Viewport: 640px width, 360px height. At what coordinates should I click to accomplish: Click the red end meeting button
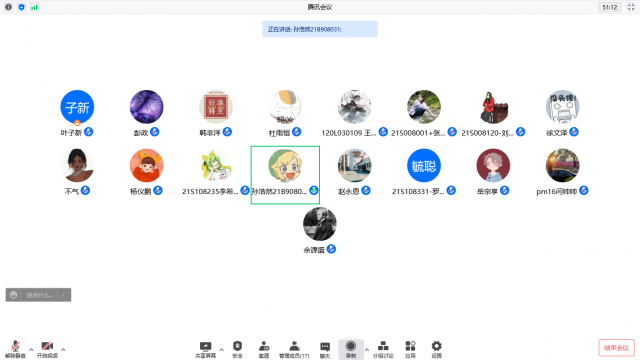point(616,348)
